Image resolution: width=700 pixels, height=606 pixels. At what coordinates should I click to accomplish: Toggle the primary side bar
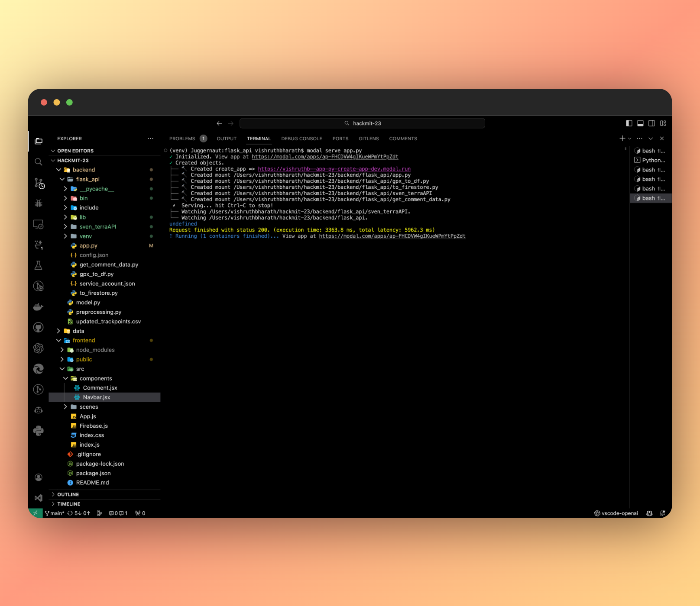(629, 123)
